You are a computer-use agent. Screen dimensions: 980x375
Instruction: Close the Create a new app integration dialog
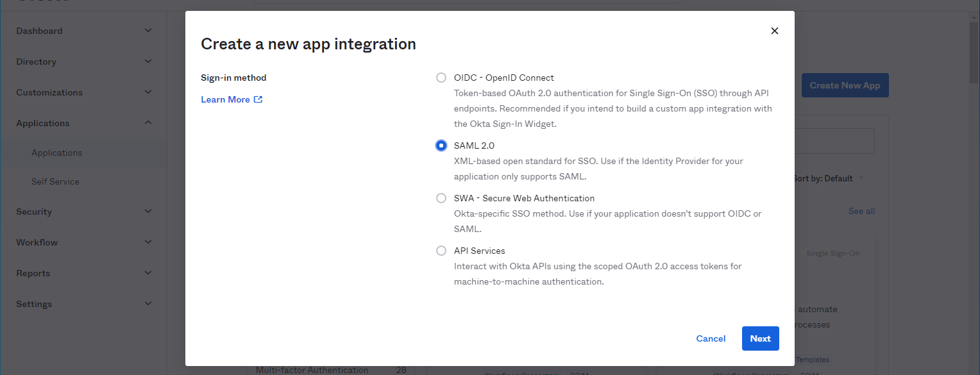[x=774, y=30]
